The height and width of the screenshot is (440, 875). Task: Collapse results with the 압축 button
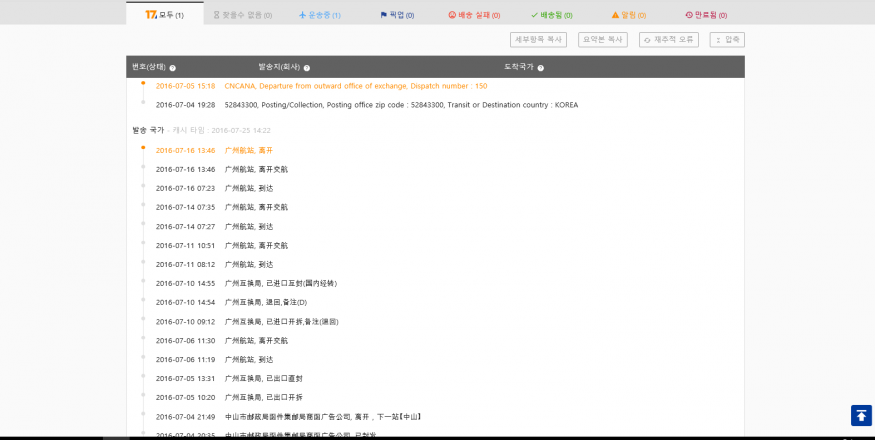point(727,40)
